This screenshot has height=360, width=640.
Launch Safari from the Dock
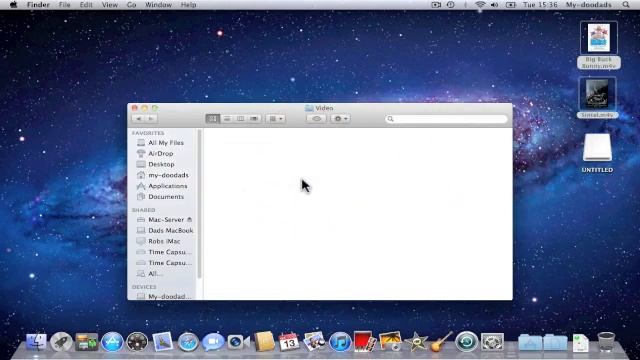[188, 342]
